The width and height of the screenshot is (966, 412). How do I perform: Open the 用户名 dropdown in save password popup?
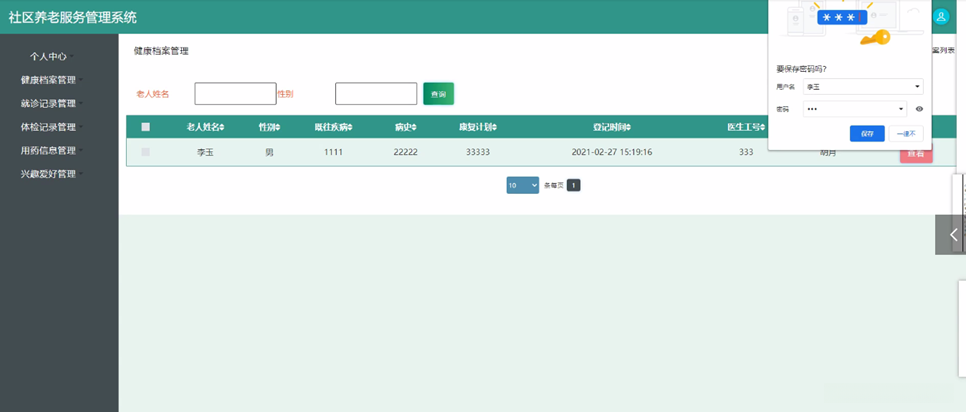point(864,87)
